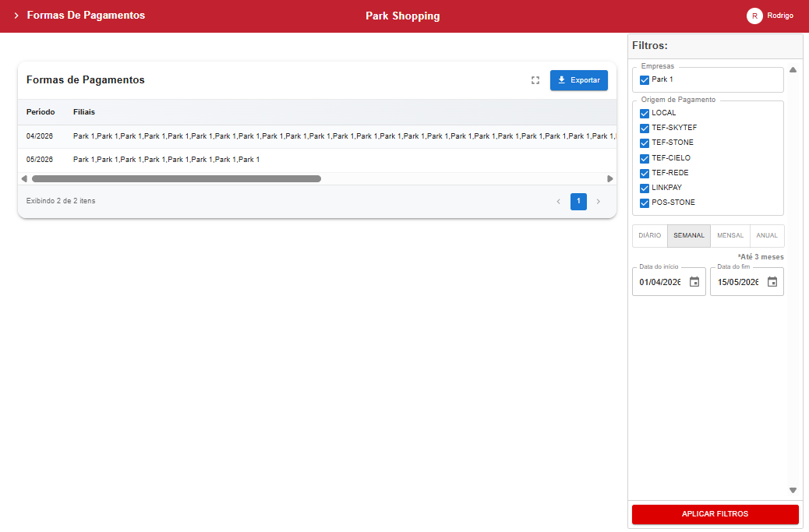Toggle the TEF-SKYTEF checkbox
The image size is (809, 532).
tap(645, 128)
